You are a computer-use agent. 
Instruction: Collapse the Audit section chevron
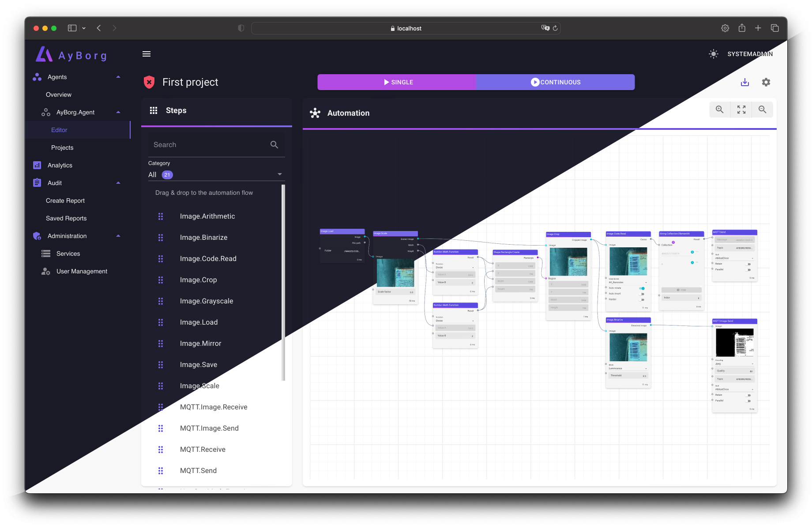coord(118,183)
